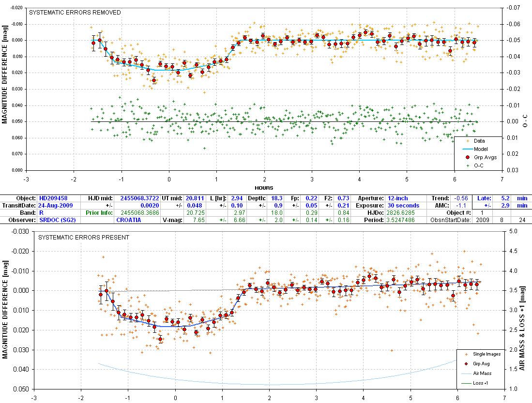The height and width of the screenshot is (403, 532).
Task: Click the Fp uncertainty value 0.05
Action: point(311,206)
